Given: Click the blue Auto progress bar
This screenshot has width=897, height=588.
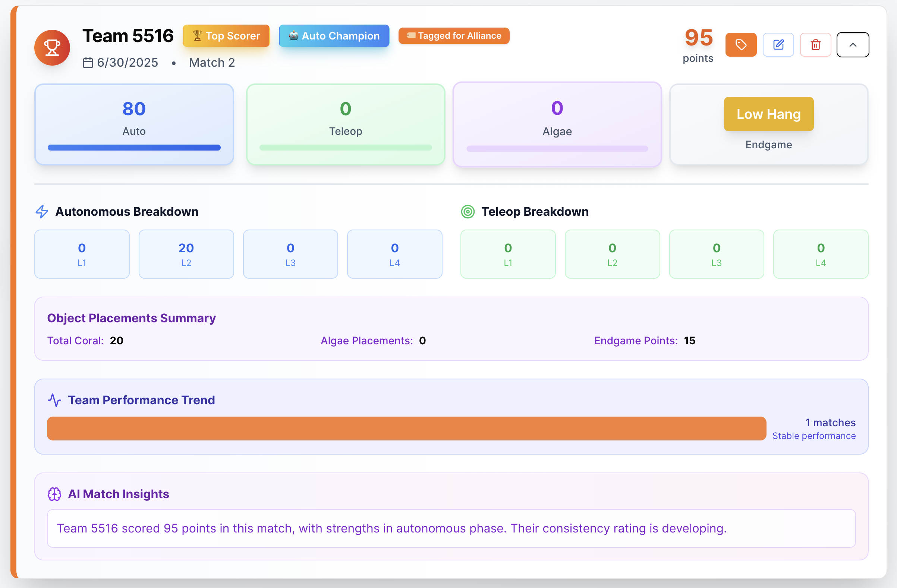Looking at the screenshot, I should [134, 148].
